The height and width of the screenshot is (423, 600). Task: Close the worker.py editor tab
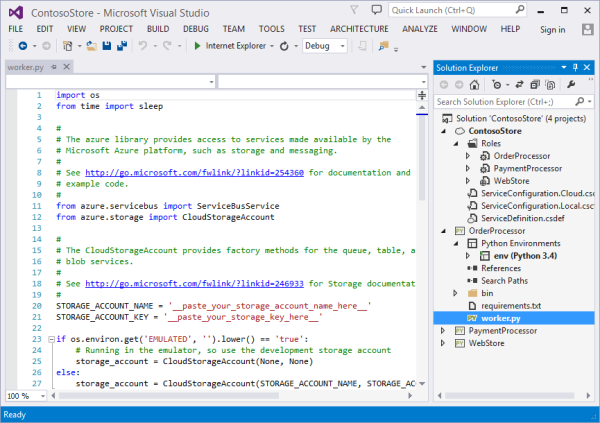coord(64,67)
